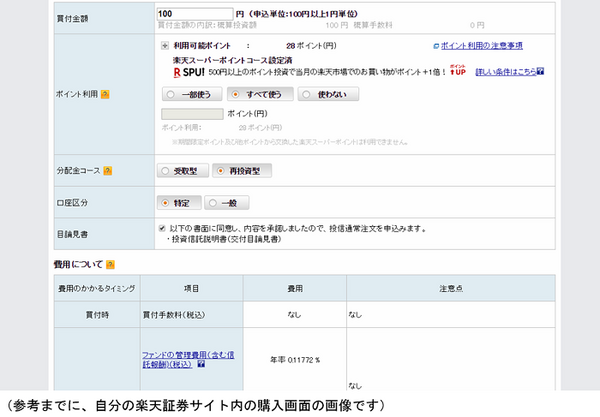Choose 受取型 distribution course
Screen dimensions: 600x417
coord(183,171)
